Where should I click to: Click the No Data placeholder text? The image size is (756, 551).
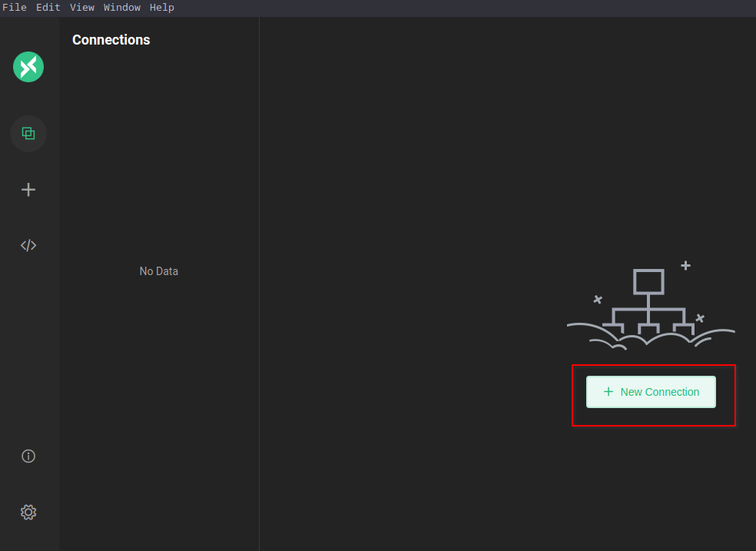click(x=159, y=271)
